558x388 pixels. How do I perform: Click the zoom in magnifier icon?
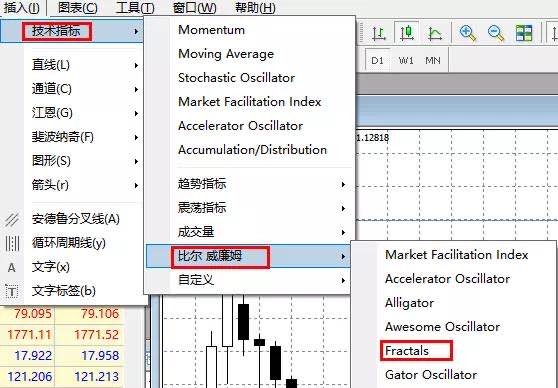click(468, 33)
